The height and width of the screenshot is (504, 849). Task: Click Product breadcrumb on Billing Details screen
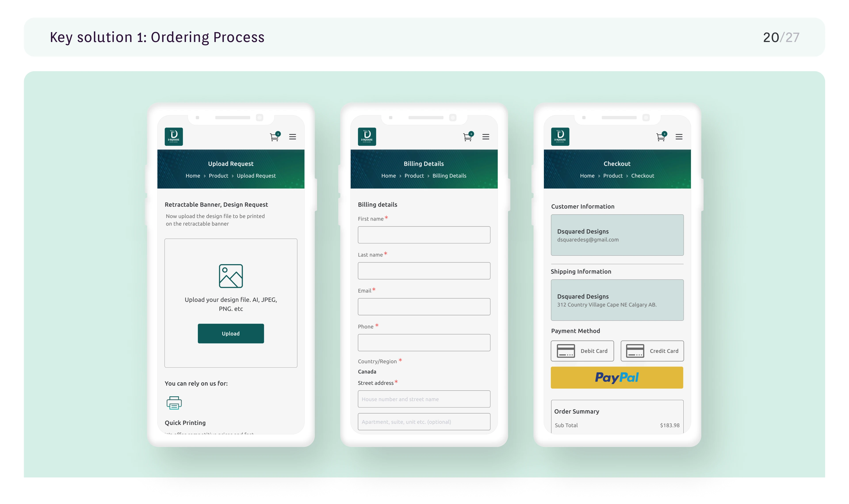(414, 176)
